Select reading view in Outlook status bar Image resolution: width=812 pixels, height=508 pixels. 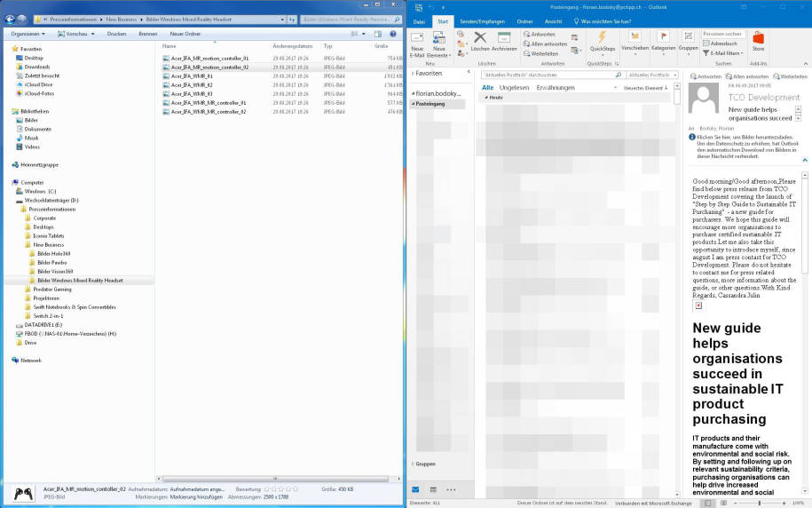pyautogui.click(x=723, y=503)
